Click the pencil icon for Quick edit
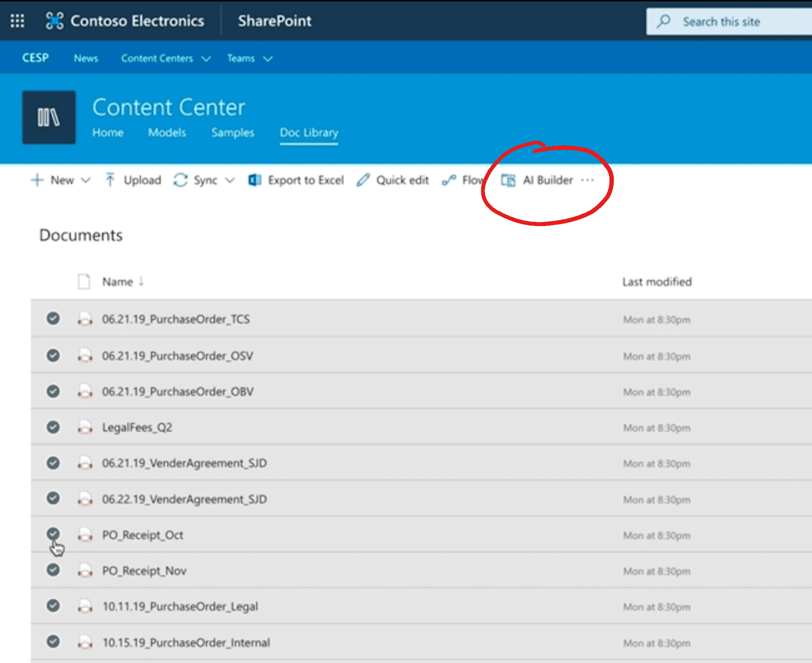This screenshot has width=812, height=663. [363, 180]
